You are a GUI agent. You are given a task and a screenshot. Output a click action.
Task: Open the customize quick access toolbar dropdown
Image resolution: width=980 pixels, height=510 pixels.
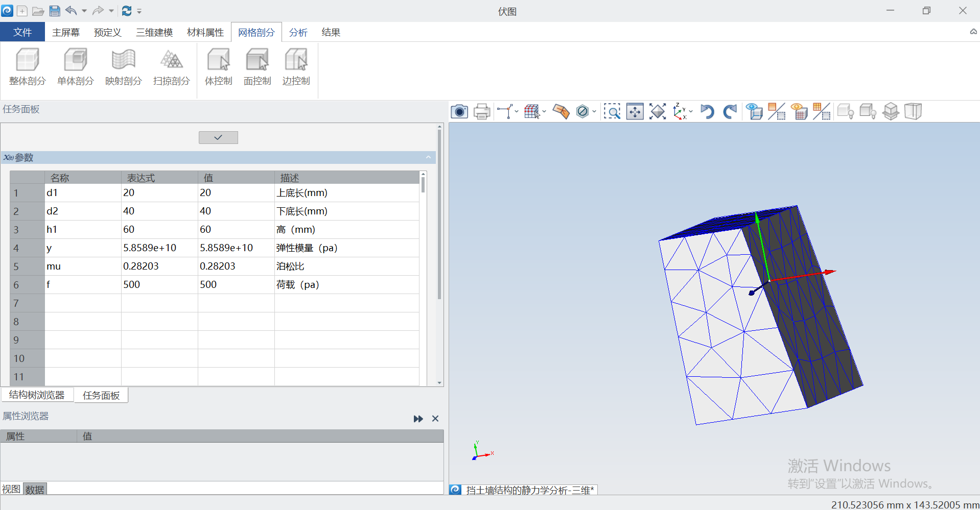coord(139,11)
